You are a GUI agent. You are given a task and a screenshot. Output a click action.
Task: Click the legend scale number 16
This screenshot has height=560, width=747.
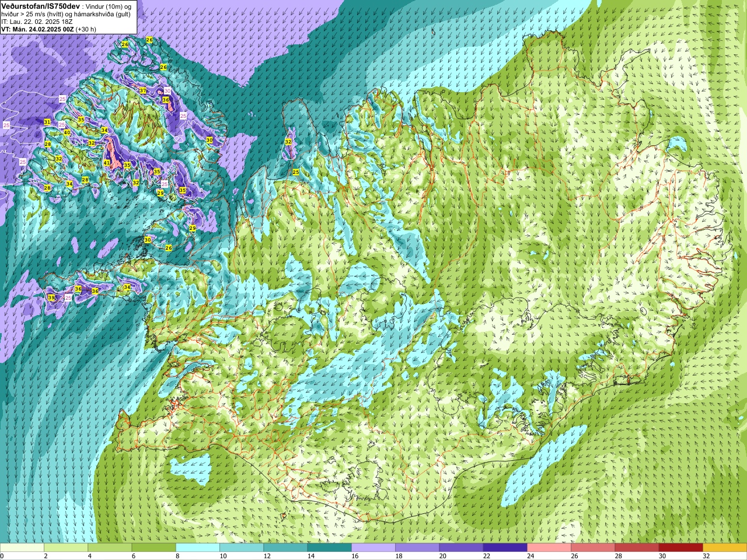tap(355, 556)
